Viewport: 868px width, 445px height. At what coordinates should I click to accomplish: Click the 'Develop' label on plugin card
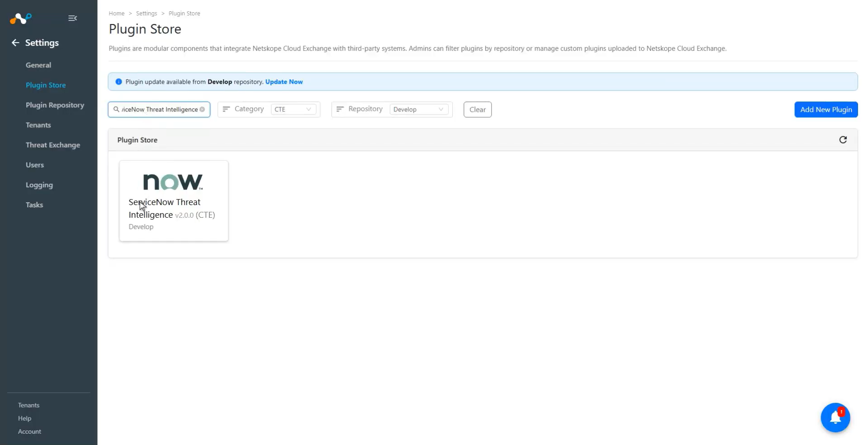(x=141, y=227)
